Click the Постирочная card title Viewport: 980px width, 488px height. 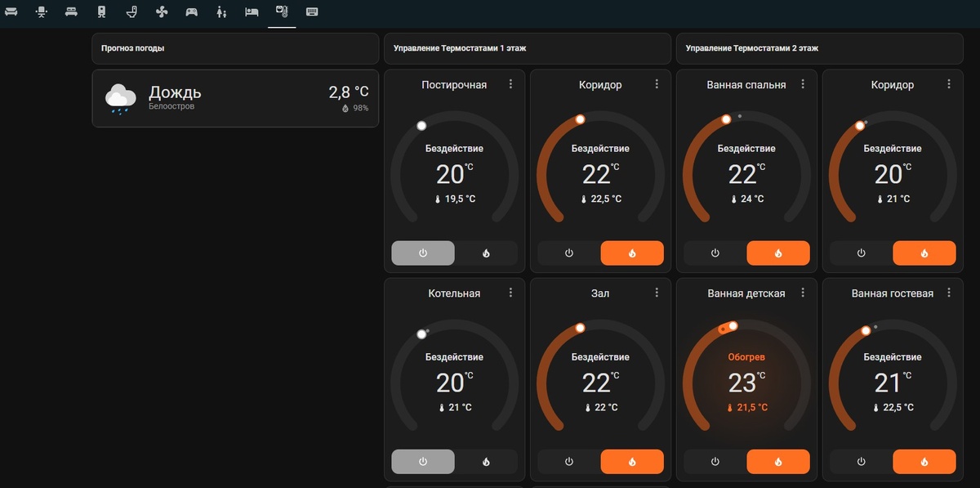click(x=454, y=85)
